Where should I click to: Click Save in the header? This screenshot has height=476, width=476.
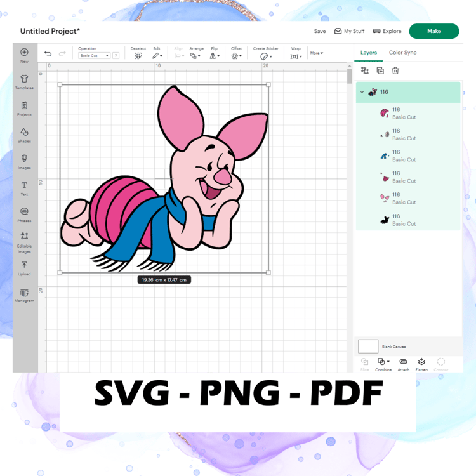[x=320, y=31]
